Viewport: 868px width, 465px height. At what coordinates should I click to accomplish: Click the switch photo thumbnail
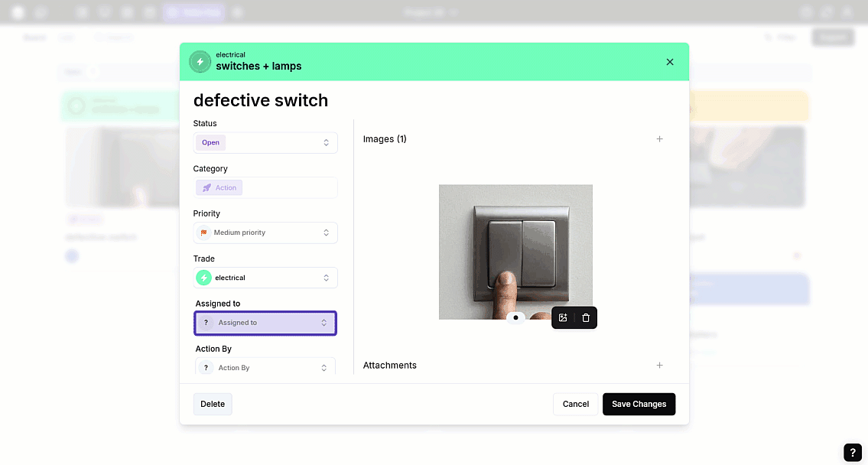tap(515, 252)
